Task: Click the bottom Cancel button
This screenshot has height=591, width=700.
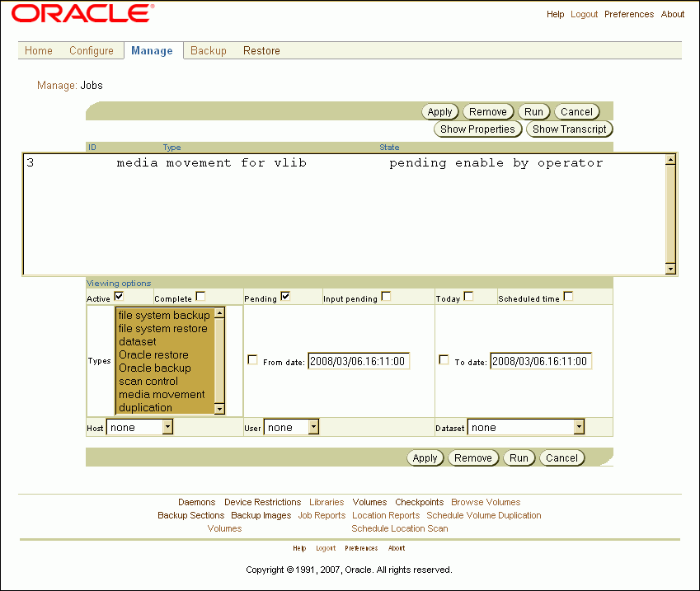Action: pyautogui.click(x=562, y=458)
